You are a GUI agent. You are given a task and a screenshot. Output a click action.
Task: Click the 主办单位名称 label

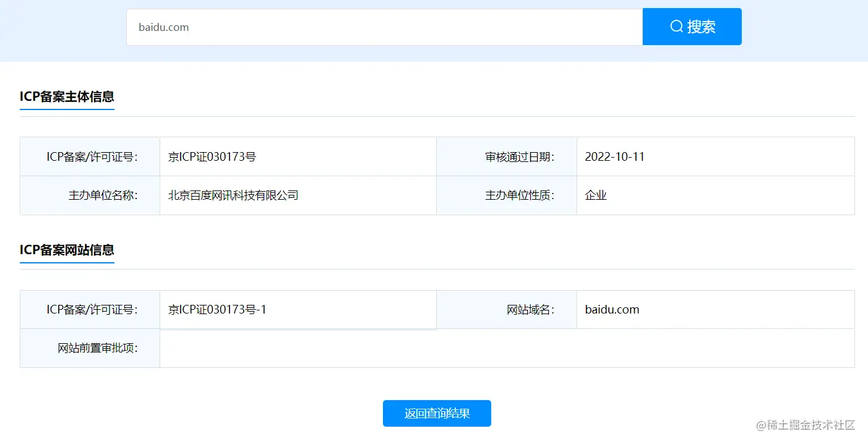[103, 195]
